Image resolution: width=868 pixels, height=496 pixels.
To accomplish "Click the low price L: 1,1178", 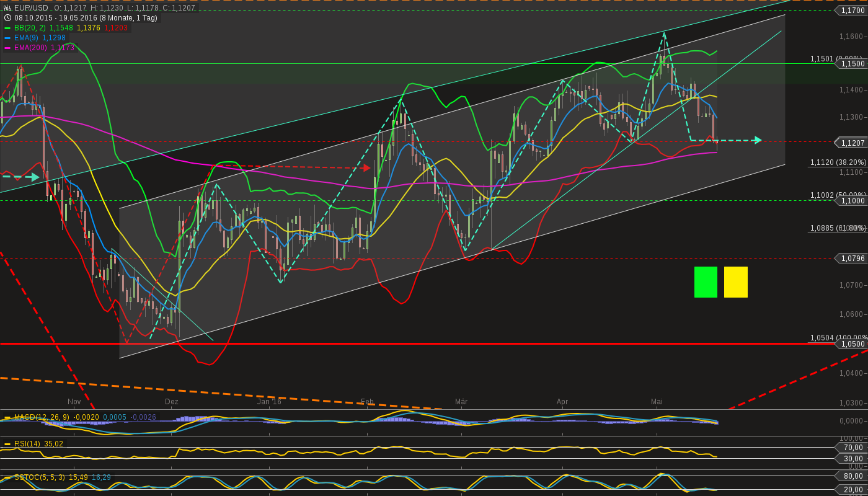I will tap(143, 8).
